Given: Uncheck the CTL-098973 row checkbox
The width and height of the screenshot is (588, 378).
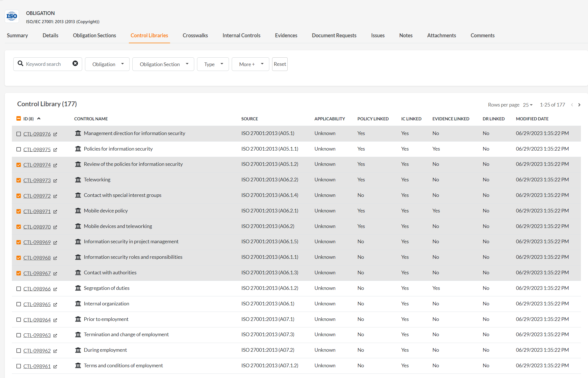Looking at the screenshot, I should coord(19,180).
